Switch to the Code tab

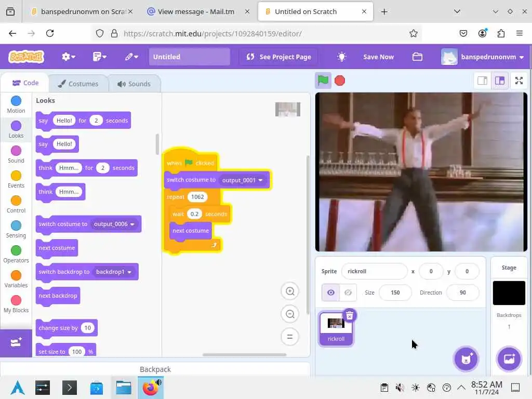point(25,83)
